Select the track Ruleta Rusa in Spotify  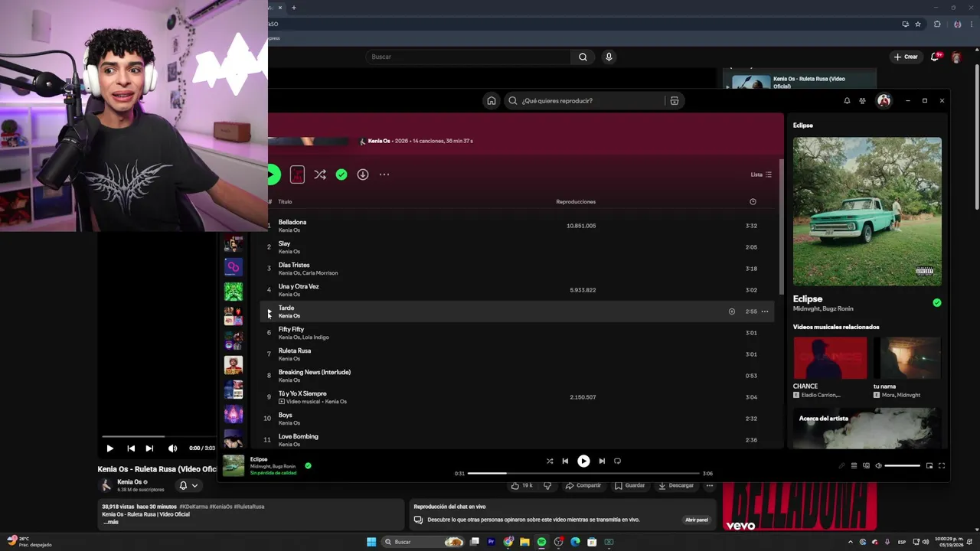pos(295,350)
